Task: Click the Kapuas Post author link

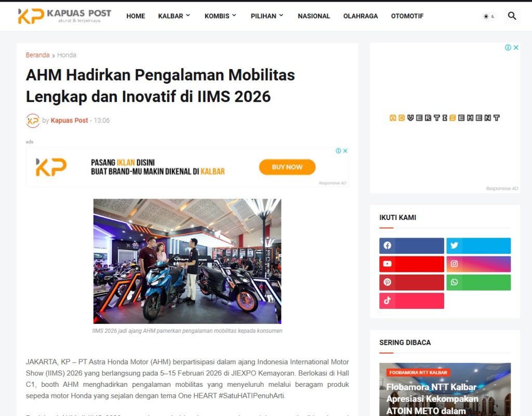Action: click(x=69, y=120)
